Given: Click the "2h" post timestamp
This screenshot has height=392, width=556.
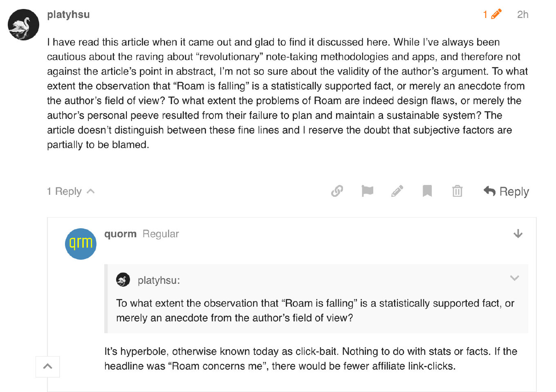Looking at the screenshot, I should coord(522,15).
